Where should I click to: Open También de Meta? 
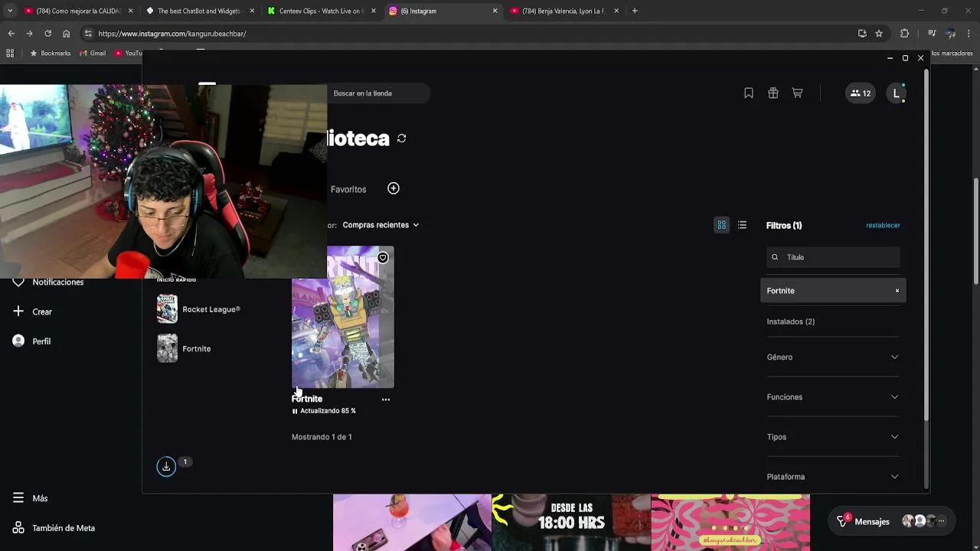[x=54, y=528]
